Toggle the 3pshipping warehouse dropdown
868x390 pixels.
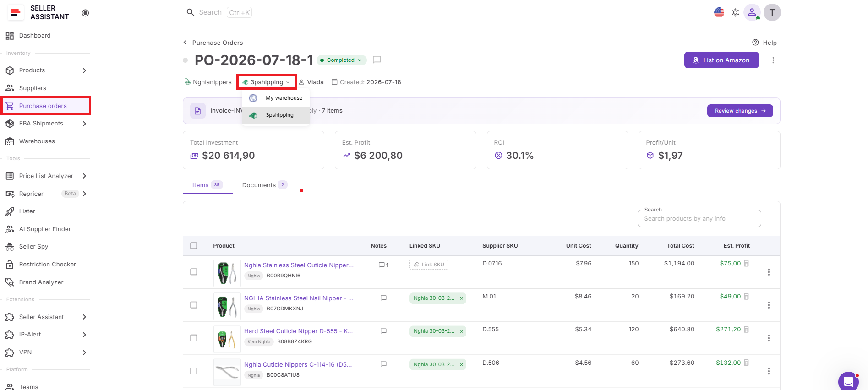(x=267, y=82)
